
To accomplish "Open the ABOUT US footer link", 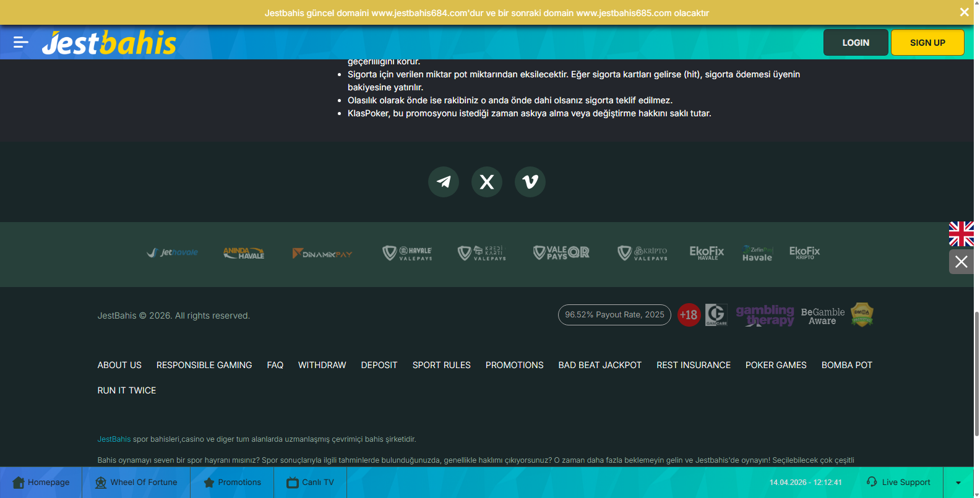I will 119,365.
